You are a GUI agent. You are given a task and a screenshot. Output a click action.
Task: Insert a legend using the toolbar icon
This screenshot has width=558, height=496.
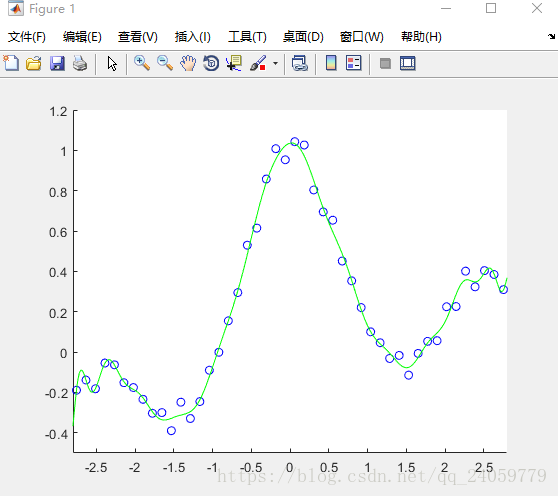354,63
